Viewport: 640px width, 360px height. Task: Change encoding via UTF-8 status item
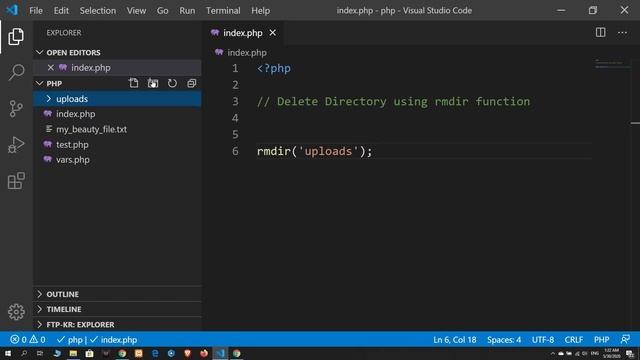pyautogui.click(x=543, y=340)
